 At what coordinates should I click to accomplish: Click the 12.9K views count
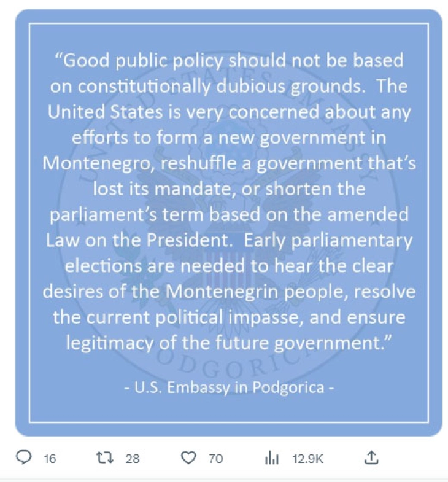[304, 458]
